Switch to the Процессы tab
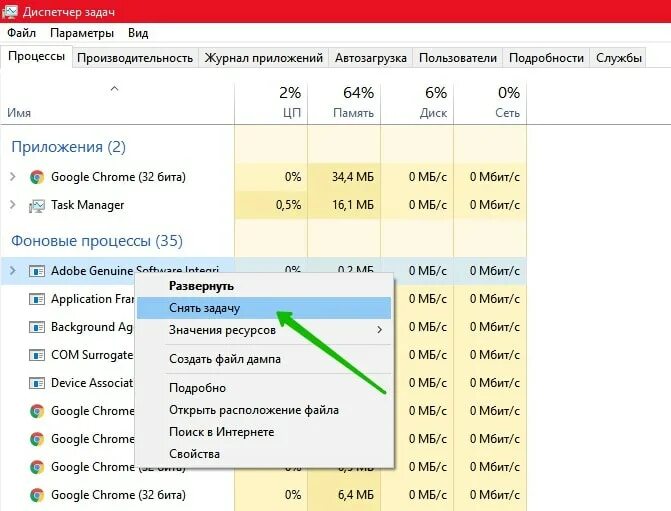This screenshot has height=511, width=671. click(36, 56)
